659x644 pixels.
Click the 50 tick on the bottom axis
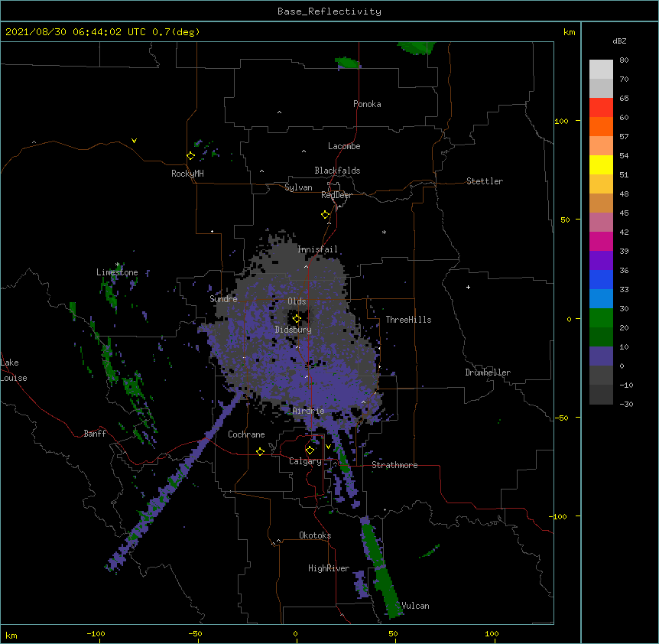tap(393, 633)
